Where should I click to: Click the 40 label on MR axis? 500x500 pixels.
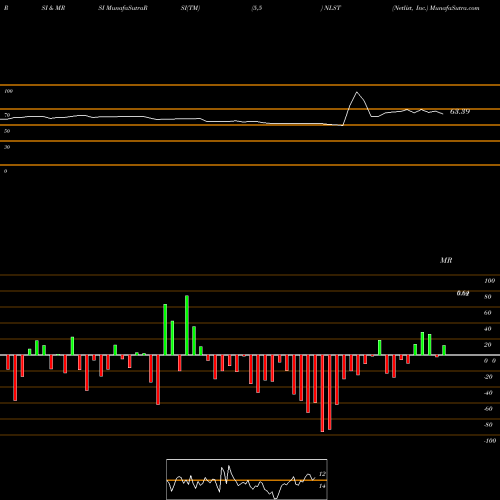488,329
